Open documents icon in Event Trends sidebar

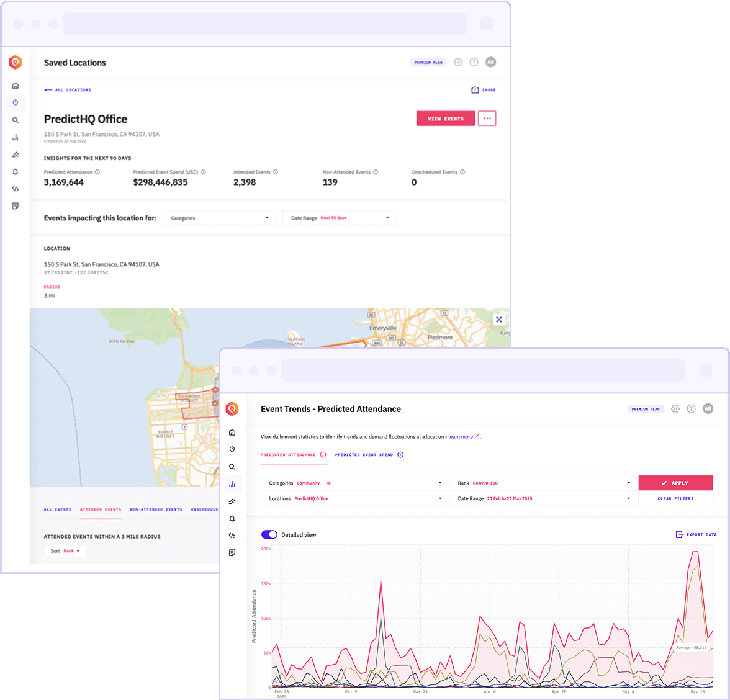[232, 552]
